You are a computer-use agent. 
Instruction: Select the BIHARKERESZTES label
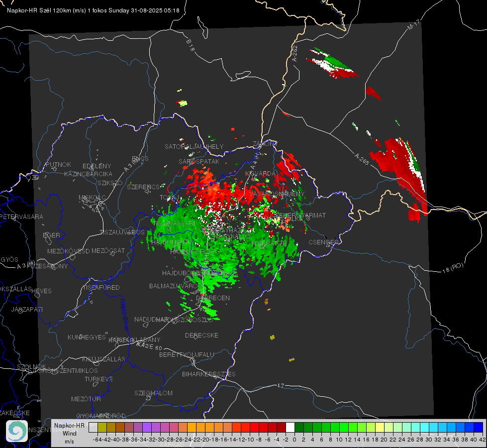tap(209, 374)
